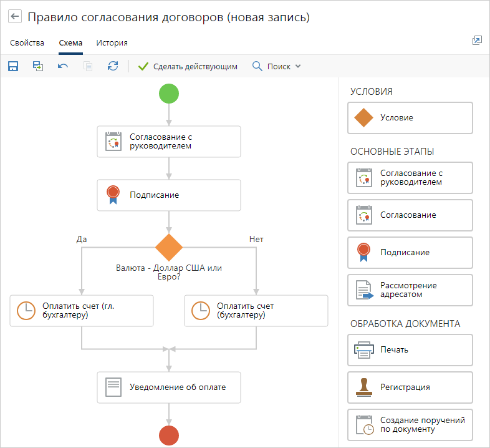Select the Регистрация palette block
The height and width of the screenshot is (448, 490).
410,387
